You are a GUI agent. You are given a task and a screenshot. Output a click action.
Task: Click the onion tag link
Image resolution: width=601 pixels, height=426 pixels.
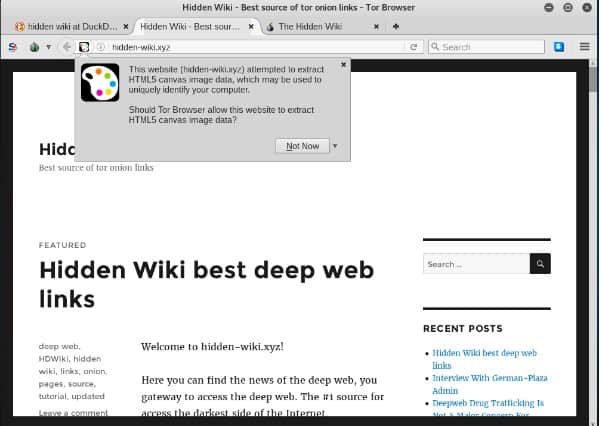tap(94, 371)
